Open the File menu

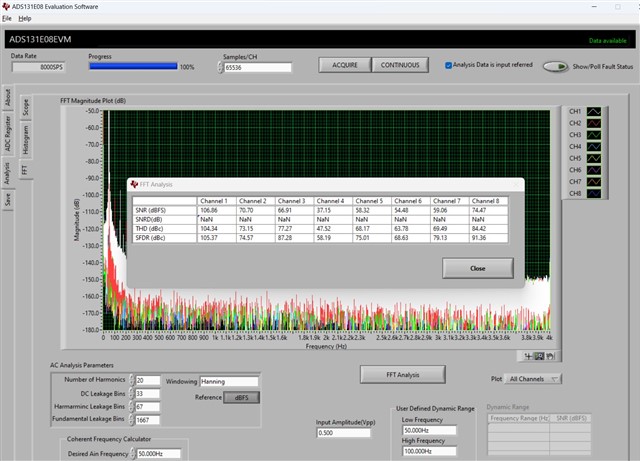pyautogui.click(x=7, y=18)
